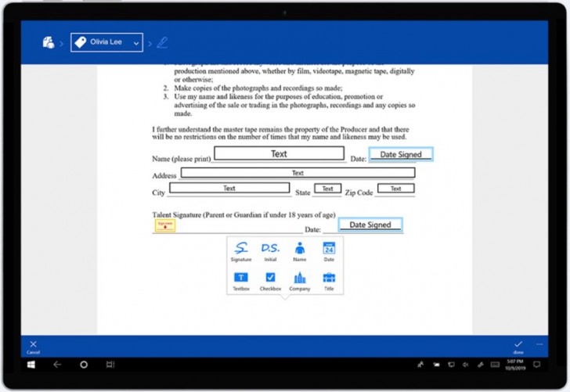Select the Zip Code Text field
The height and width of the screenshot is (392, 570).
click(x=396, y=189)
